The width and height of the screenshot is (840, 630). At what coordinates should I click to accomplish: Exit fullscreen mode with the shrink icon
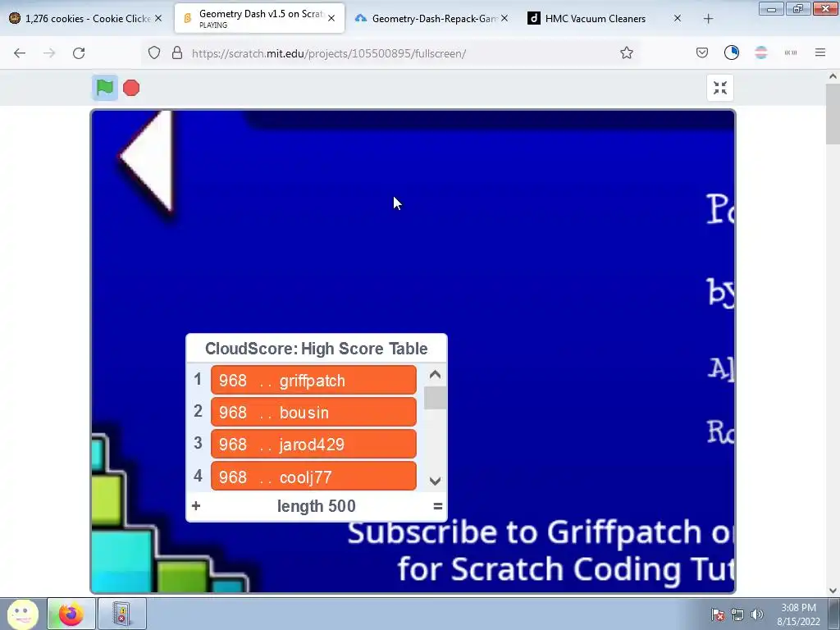pyautogui.click(x=720, y=88)
